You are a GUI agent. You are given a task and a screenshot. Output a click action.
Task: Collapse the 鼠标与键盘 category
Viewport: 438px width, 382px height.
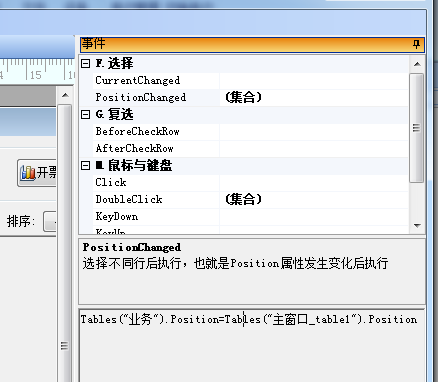pos(85,165)
